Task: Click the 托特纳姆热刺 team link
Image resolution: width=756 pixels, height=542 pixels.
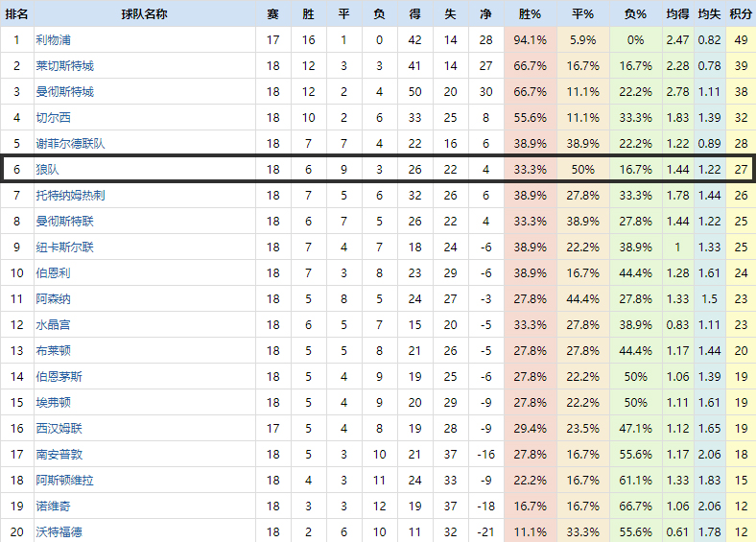Action: pos(70,196)
